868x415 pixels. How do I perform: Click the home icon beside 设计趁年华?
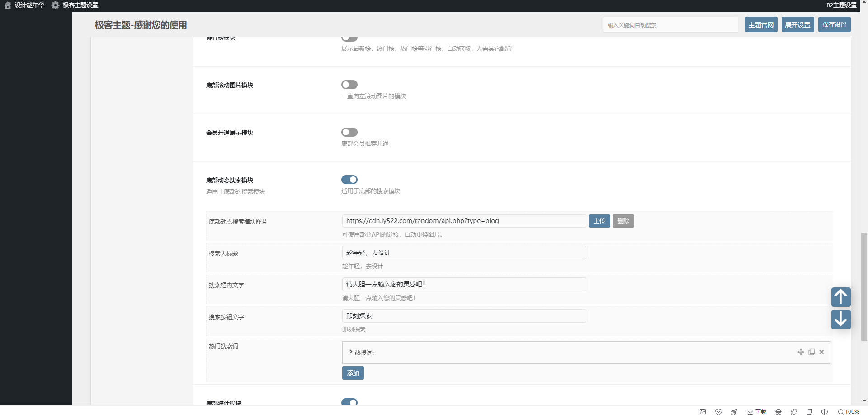coord(7,5)
